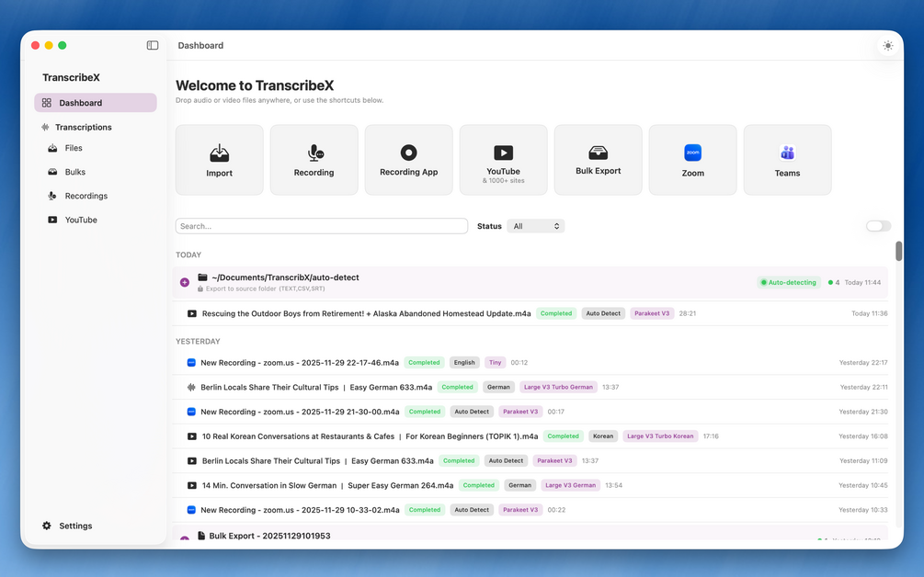
Task: Click waveform icon of Berlin Locals row
Action: pos(191,388)
